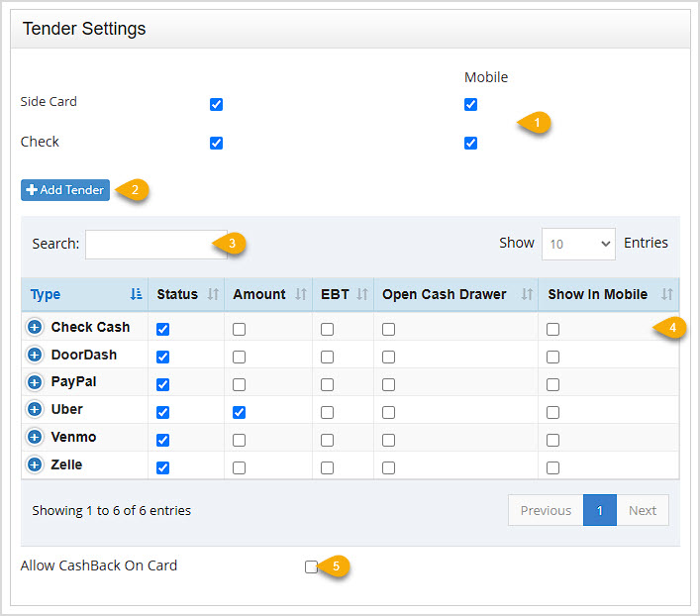Viewport: 700px width, 616px height.
Task: Enable Show In Mobile for Zelle
Action: (552, 467)
